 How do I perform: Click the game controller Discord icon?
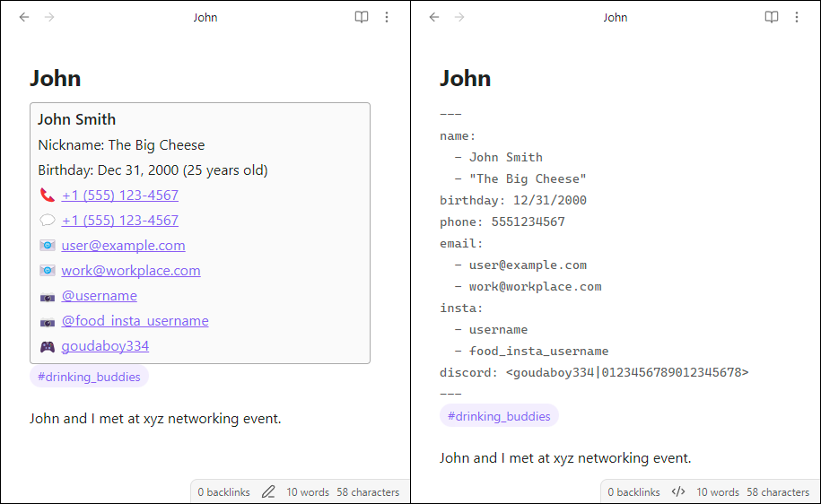[x=48, y=346]
